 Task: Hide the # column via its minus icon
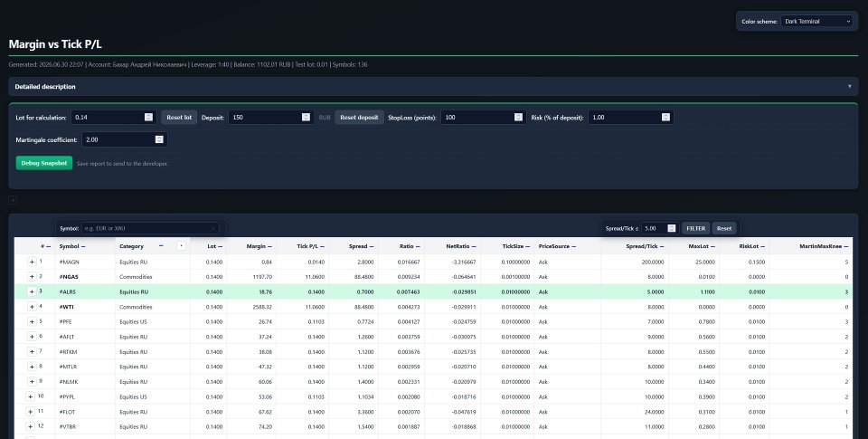(x=49, y=247)
